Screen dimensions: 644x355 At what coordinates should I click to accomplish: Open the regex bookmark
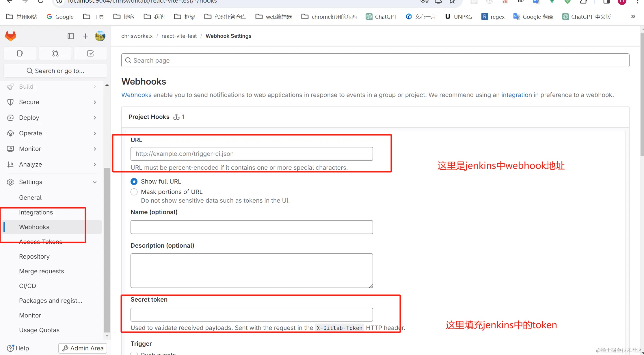click(x=493, y=17)
